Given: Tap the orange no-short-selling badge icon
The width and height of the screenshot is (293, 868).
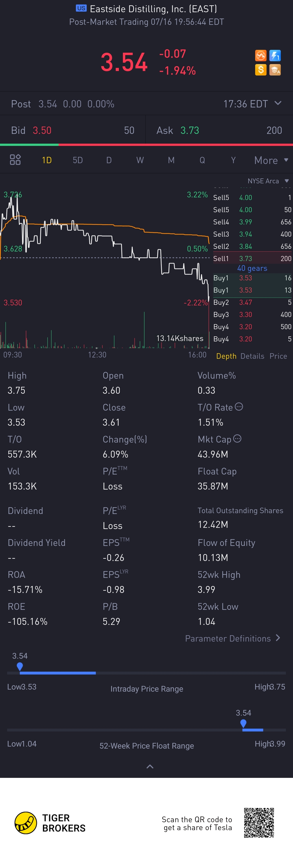Looking at the screenshot, I should [261, 56].
